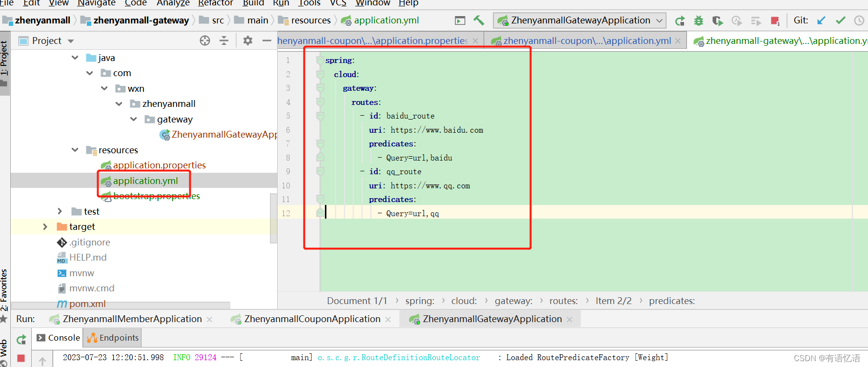
Task: Stop process in Run panel
Action: [x=21, y=358]
